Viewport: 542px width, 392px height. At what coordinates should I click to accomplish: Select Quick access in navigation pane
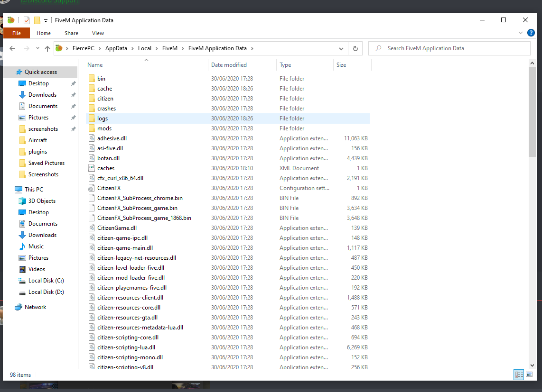(40, 72)
